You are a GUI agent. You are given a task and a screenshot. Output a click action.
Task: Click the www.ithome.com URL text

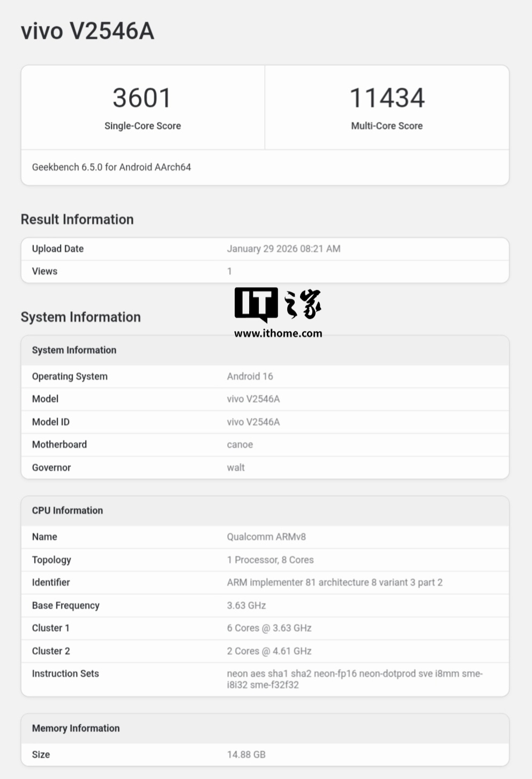tap(278, 333)
